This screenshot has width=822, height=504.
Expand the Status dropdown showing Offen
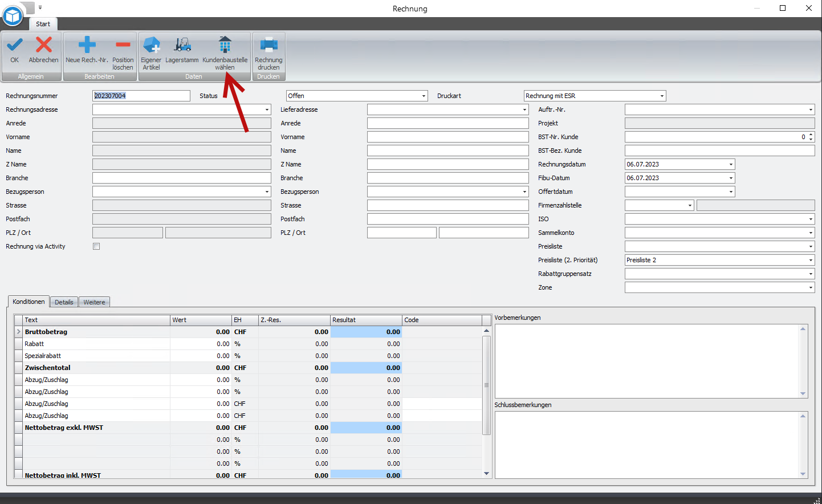(424, 96)
